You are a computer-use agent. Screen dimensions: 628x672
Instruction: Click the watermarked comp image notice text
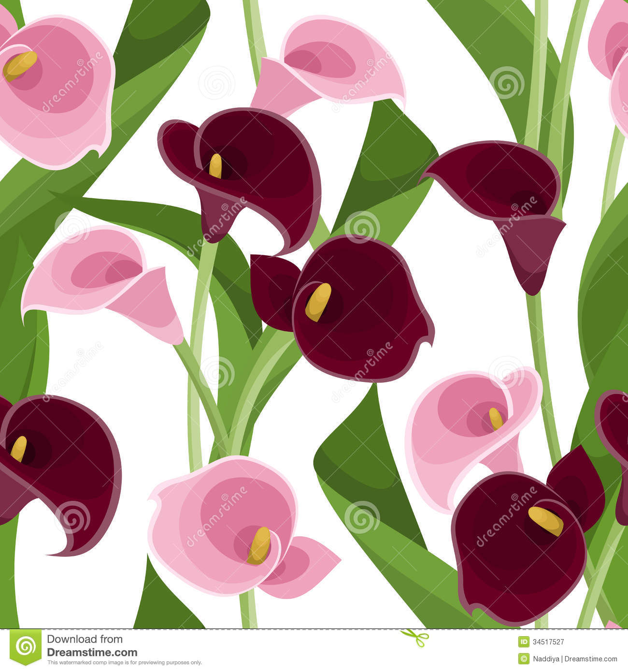tap(124, 663)
